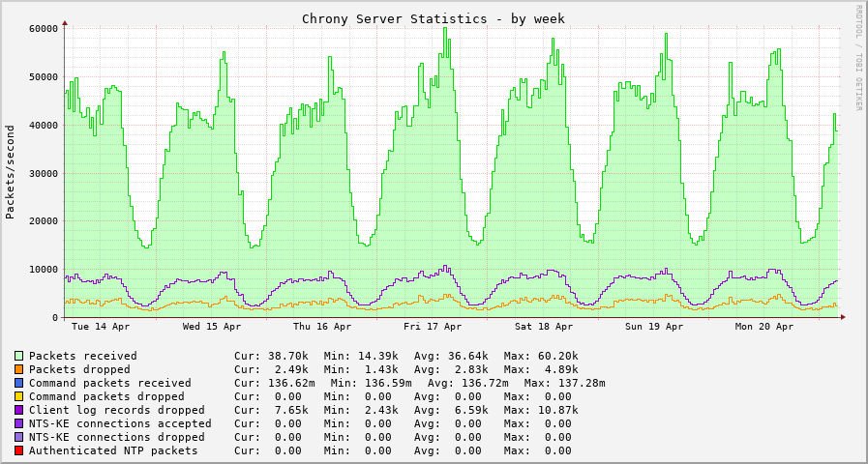
Task: Click the Authenticated NTP packets red swatch
Action: (x=19, y=450)
